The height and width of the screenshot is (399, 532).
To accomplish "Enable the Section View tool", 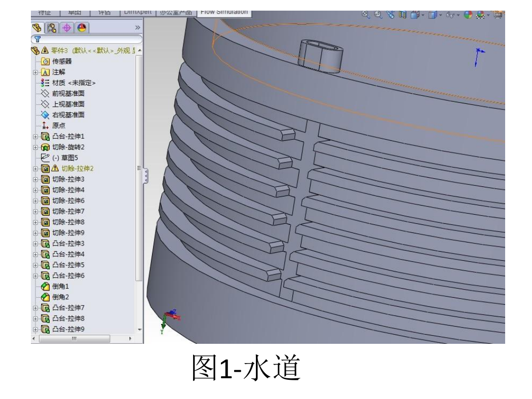I will tap(403, 14).
